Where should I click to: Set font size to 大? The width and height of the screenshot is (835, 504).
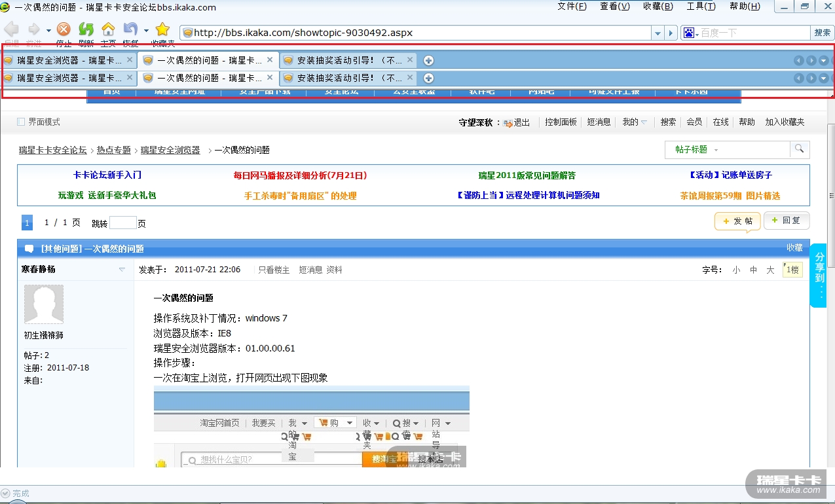click(770, 270)
